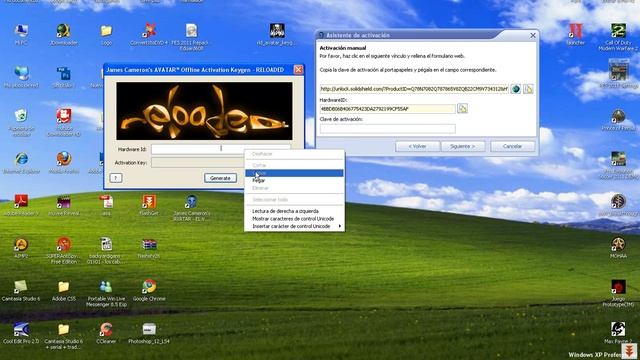Choose Seleccionar todo in context menu
The width and height of the screenshot is (640, 360).
[294, 200]
